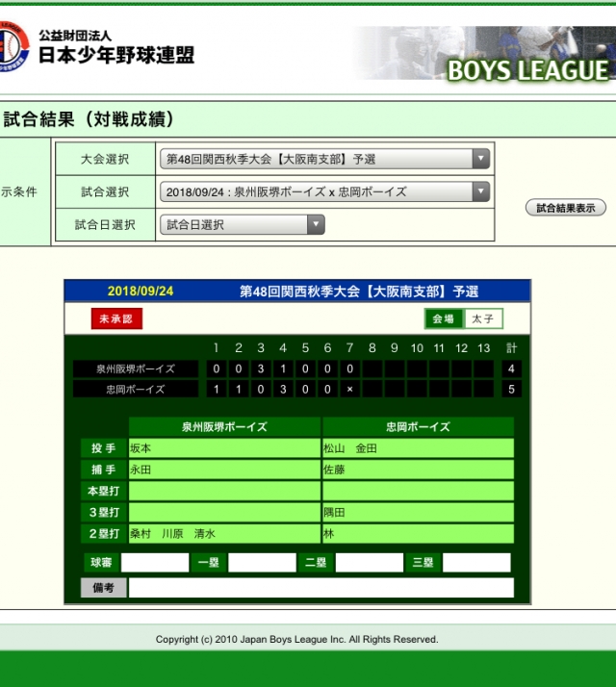
Task: Select the 三塁 base umpire field
Action: point(475,563)
